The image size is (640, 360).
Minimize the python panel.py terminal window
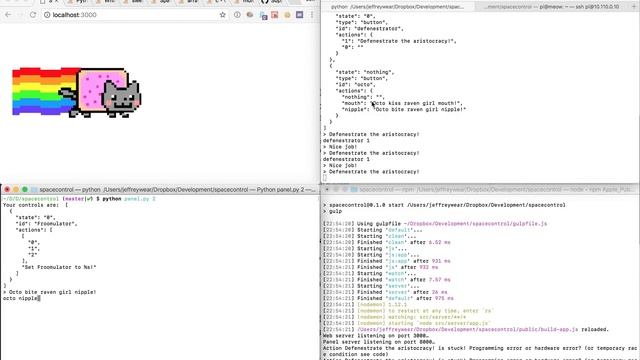point(16,189)
